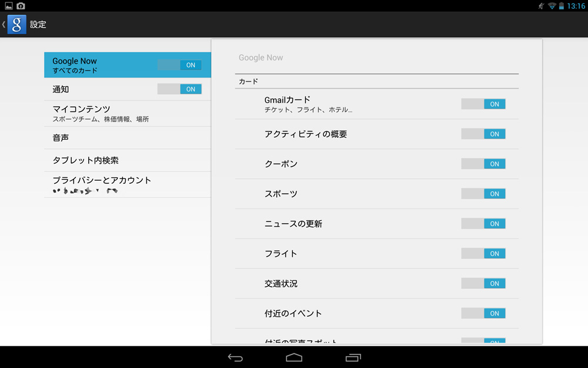
Task: Disable the 交通状況 switch
Action: (483, 284)
